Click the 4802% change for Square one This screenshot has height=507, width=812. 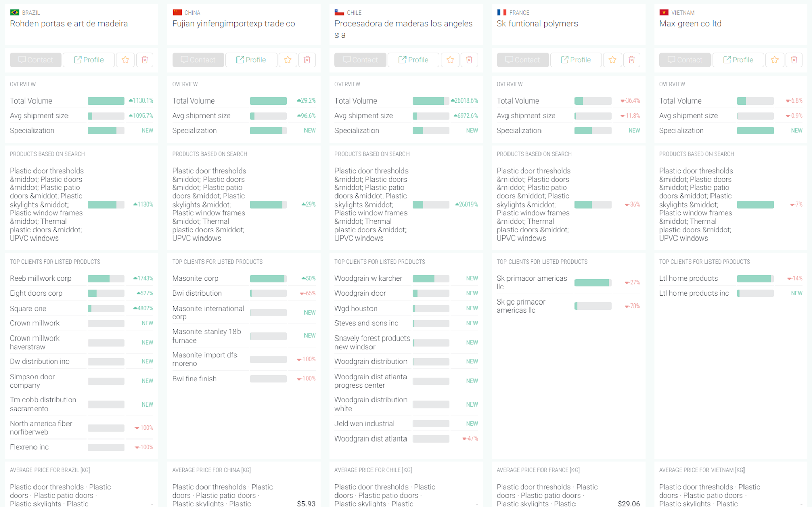pyautogui.click(x=143, y=309)
